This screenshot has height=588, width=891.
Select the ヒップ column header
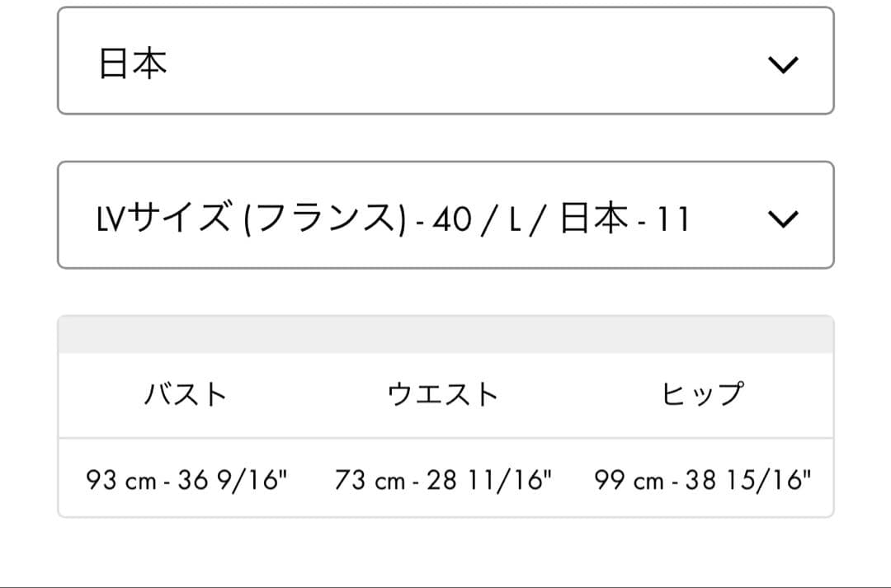pyautogui.click(x=702, y=395)
